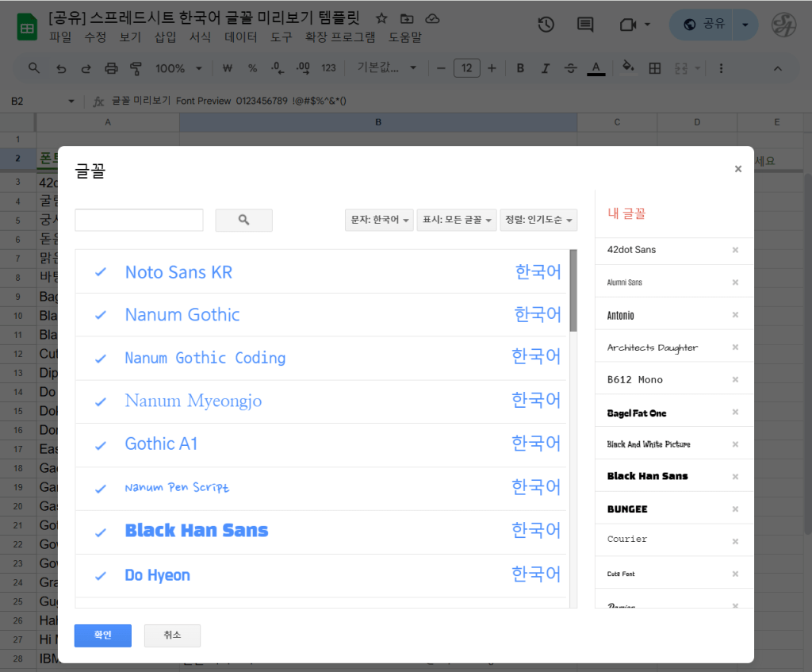
Task: Click the font search magnifier button
Action: point(243,220)
